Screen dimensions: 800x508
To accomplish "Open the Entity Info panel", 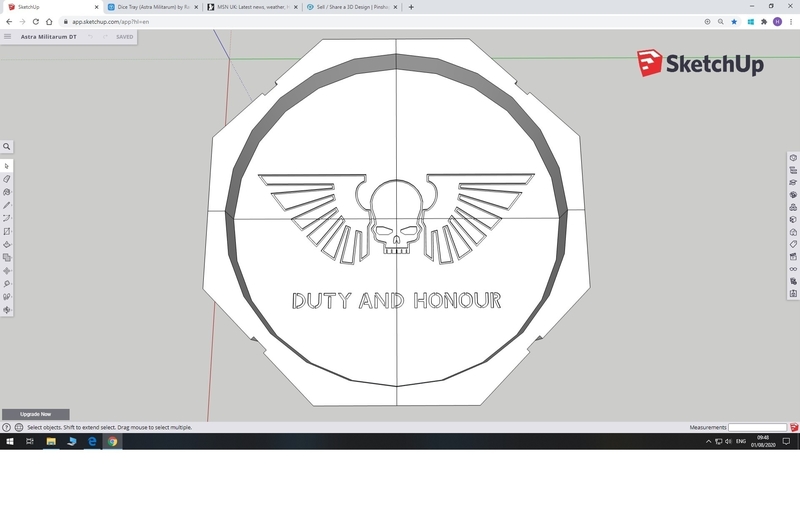I will click(793, 158).
